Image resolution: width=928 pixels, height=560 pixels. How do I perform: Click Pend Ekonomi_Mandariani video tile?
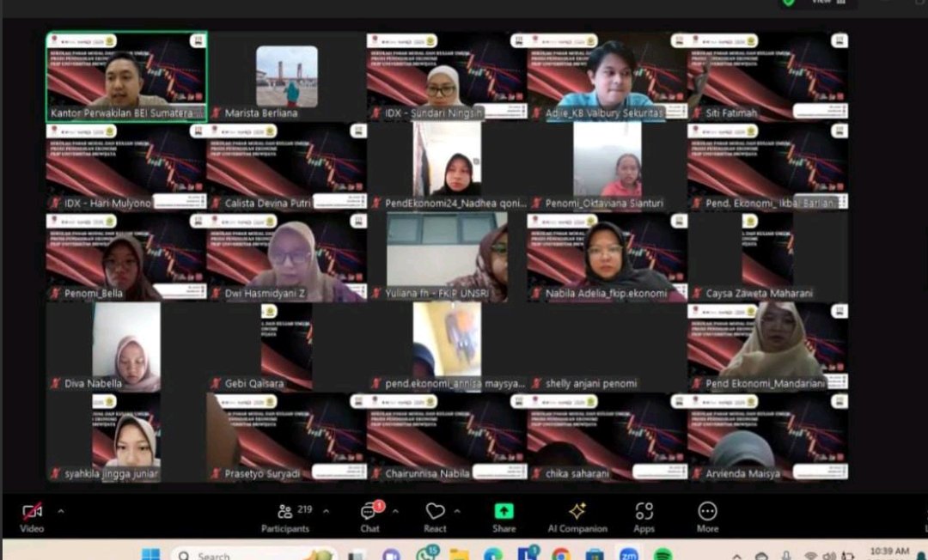point(767,347)
